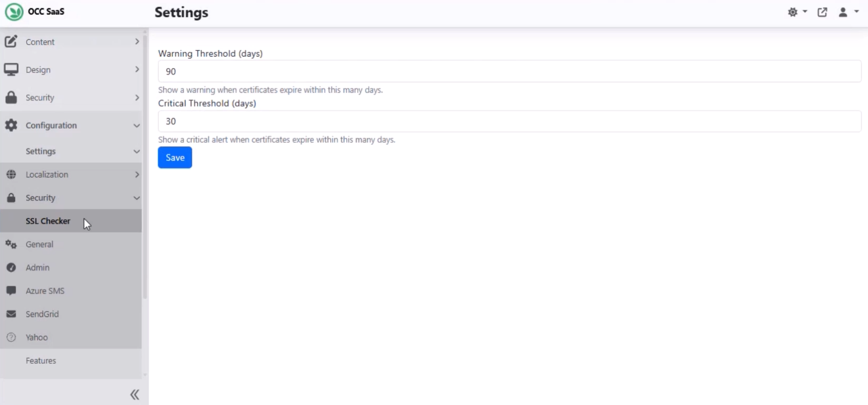
Task: Collapse the sidebar with double chevron
Action: [135, 395]
